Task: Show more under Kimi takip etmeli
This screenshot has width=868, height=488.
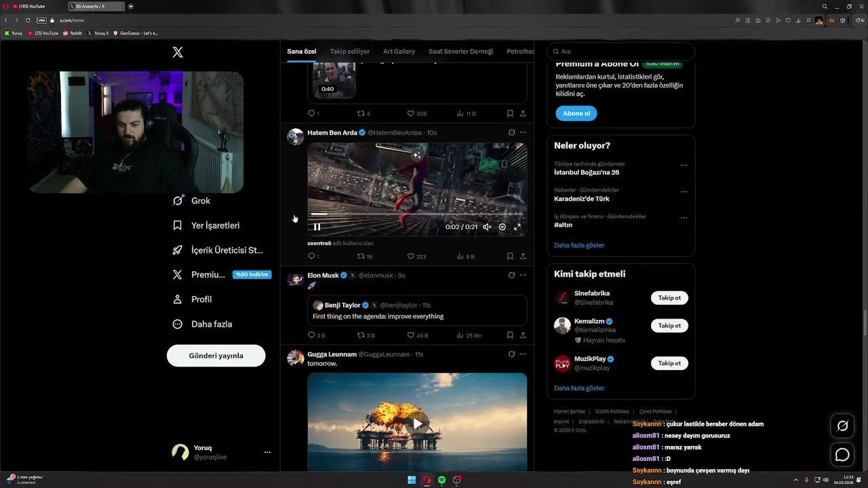Action: click(x=579, y=388)
